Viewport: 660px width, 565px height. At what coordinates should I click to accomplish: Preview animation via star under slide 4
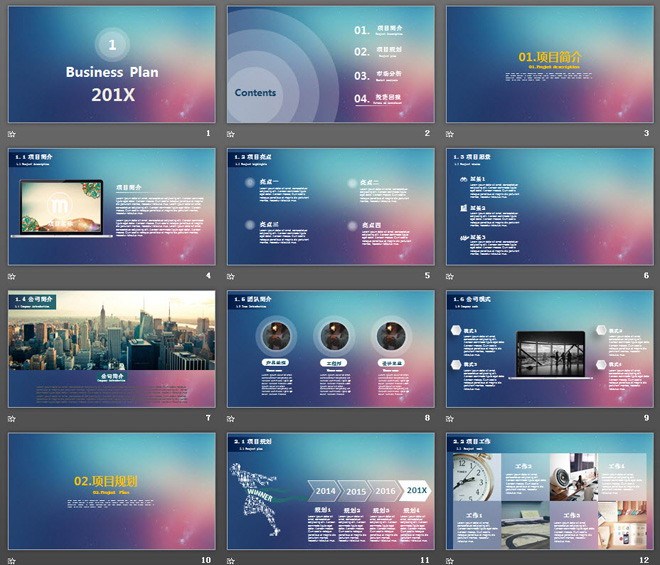12,275
